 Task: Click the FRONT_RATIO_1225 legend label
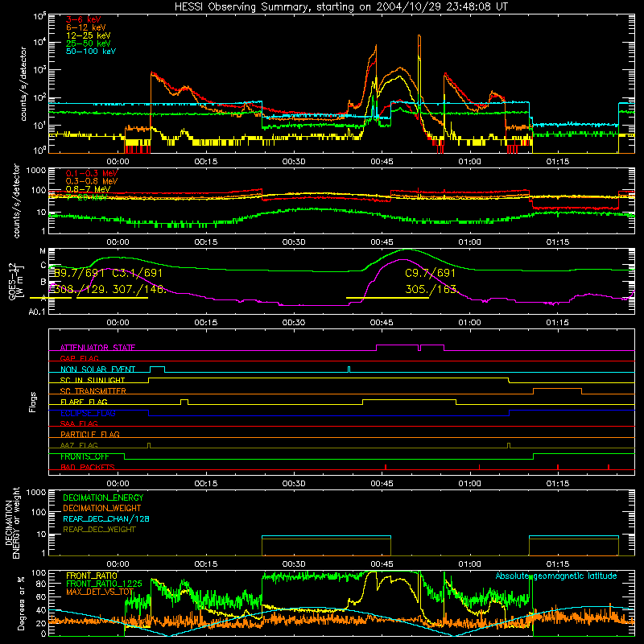pyautogui.click(x=104, y=584)
